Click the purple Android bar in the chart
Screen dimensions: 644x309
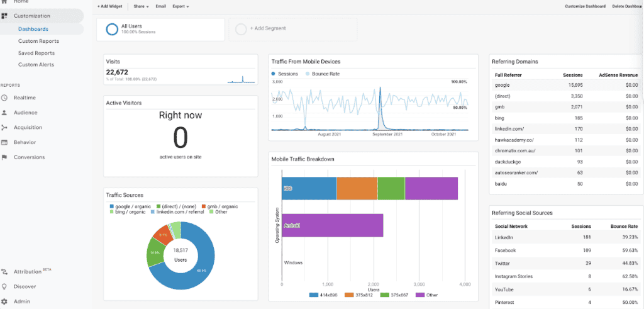[x=333, y=225]
